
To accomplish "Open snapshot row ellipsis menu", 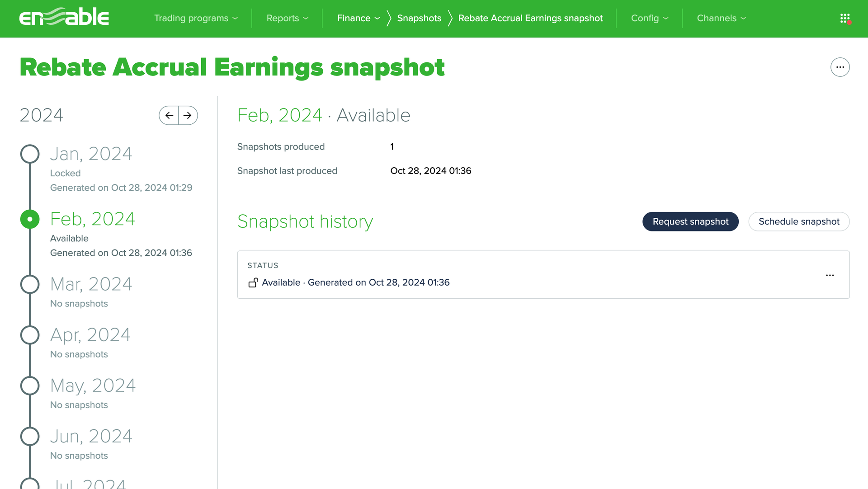I will click(x=830, y=275).
